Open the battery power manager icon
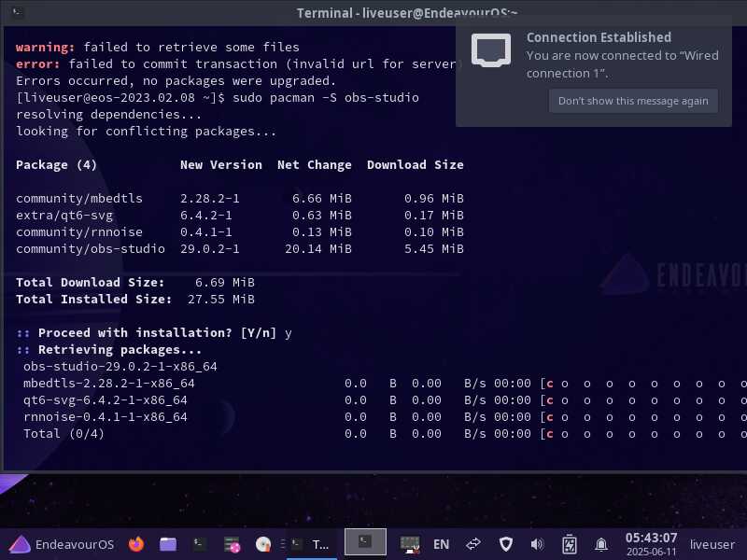Viewport: 747px width, 560px height. (x=570, y=544)
